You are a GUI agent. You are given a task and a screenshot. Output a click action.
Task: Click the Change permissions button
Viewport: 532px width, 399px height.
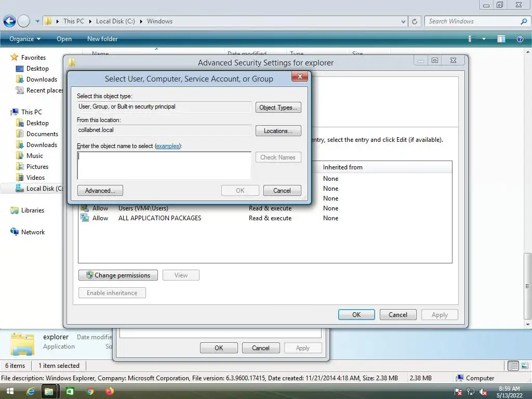point(118,275)
